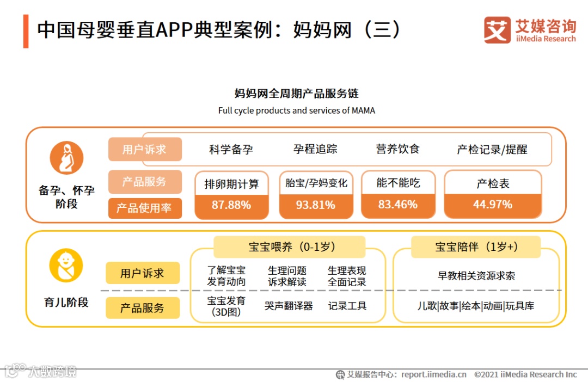
Task: Select the 产品使用率 label
Action: click(x=145, y=208)
